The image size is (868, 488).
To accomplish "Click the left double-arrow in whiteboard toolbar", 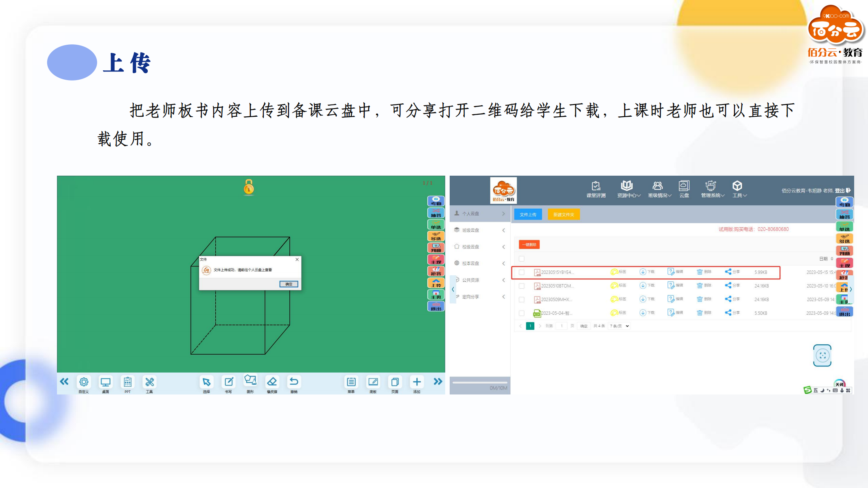I will tap(64, 381).
